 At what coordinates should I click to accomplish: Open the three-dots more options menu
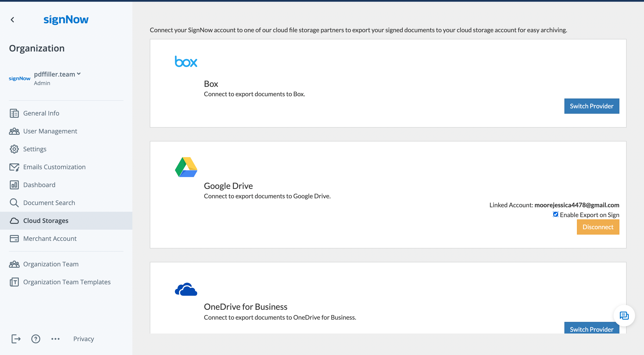[55, 339]
